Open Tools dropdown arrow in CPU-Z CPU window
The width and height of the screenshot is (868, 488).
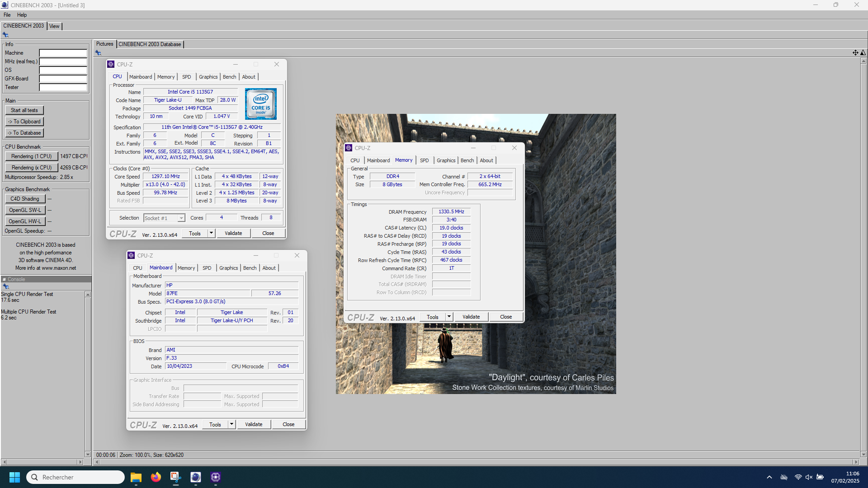(211, 233)
